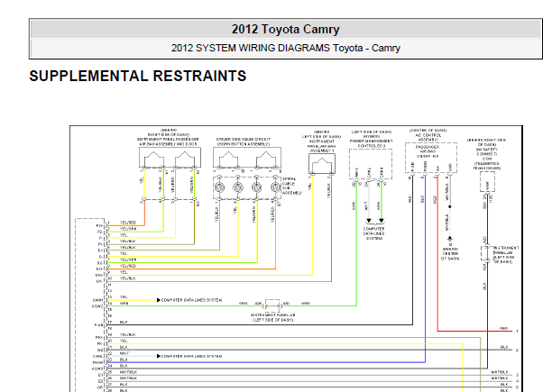543x392 pixels.
Task: Click the 'PAON' terminal name at pin 23
Action: [x=98, y=362]
